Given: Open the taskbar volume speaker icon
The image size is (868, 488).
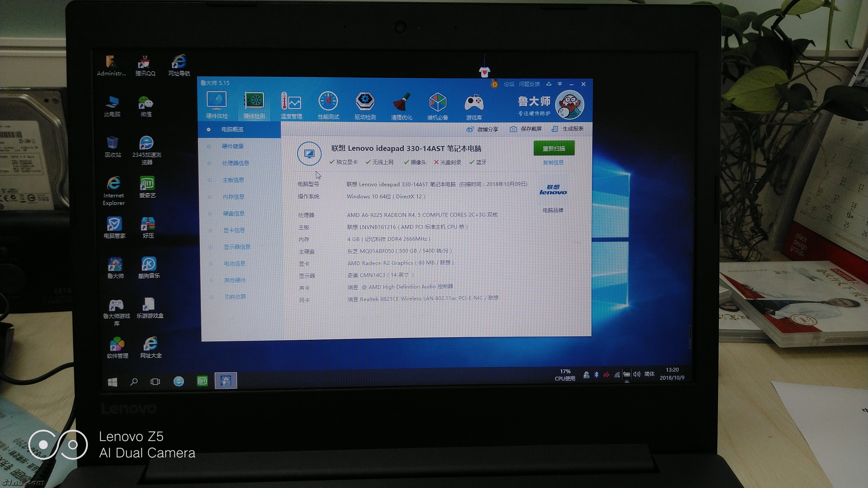Looking at the screenshot, I should [x=636, y=374].
